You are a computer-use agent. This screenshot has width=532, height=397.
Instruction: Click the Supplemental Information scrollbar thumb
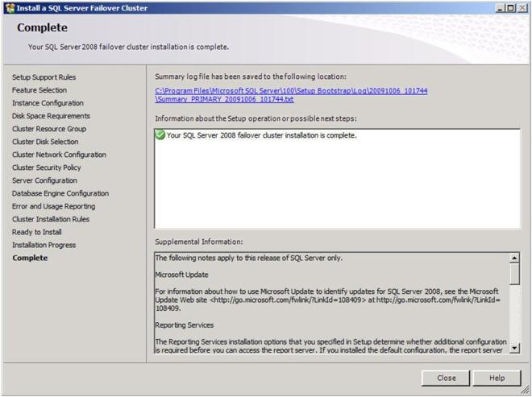pyautogui.click(x=515, y=274)
